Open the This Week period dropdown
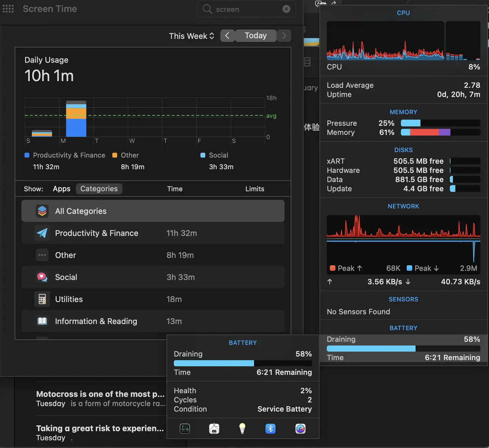489x448 pixels. pyautogui.click(x=192, y=36)
